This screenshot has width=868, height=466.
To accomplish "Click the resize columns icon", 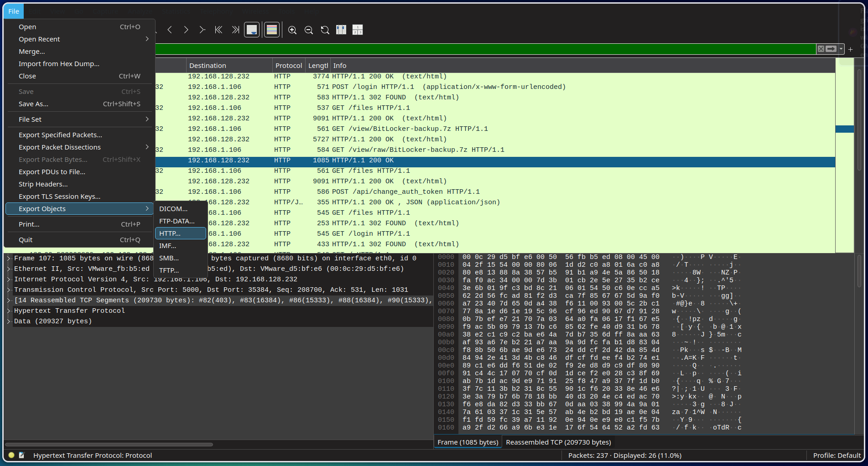I will click(341, 30).
